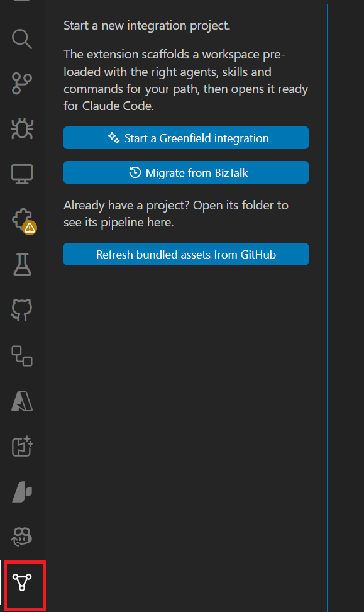Click Migrate from BizTalk button
Screen dimensions: 364x612
click(x=186, y=172)
